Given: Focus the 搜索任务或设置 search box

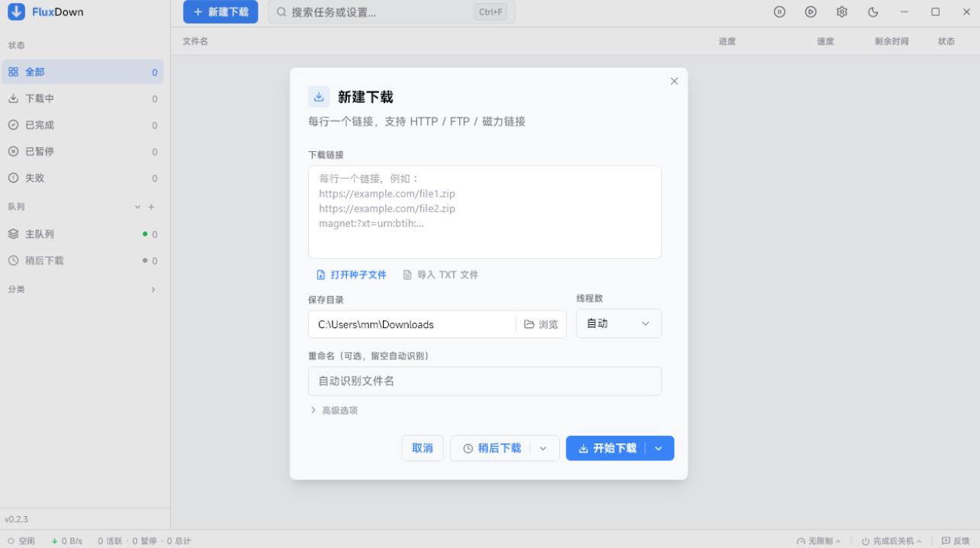Looking at the screenshot, I should pos(391,12).
